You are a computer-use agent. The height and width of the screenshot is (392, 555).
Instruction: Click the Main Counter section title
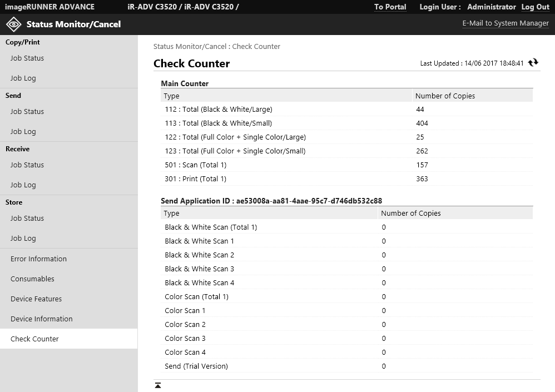click(185, 83)
